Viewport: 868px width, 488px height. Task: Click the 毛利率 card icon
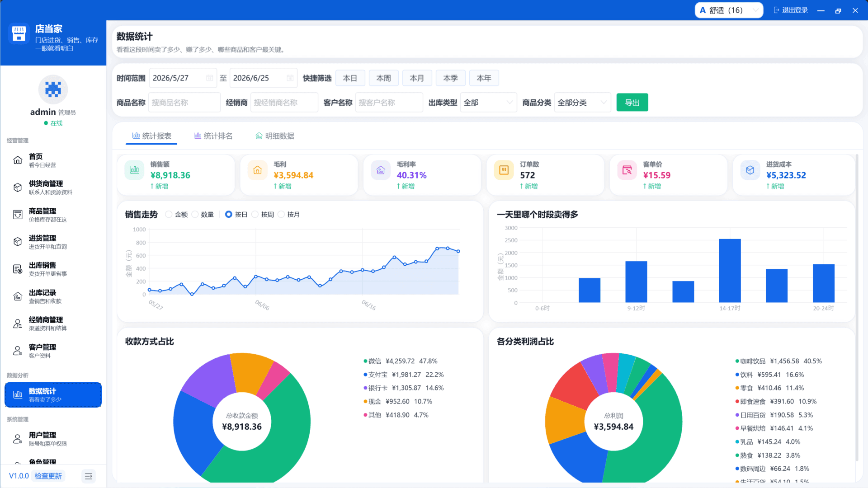point(381,170)
